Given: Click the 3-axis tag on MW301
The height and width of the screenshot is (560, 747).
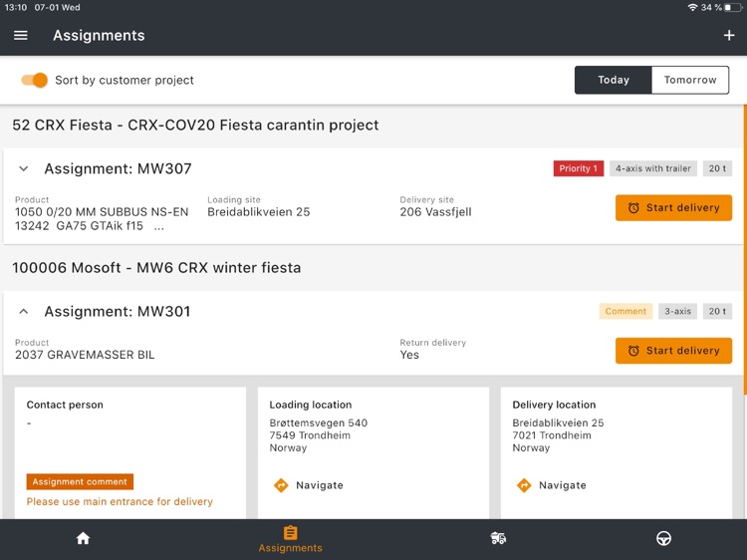Looking at the screenshot, I should (x=677, y=311).
